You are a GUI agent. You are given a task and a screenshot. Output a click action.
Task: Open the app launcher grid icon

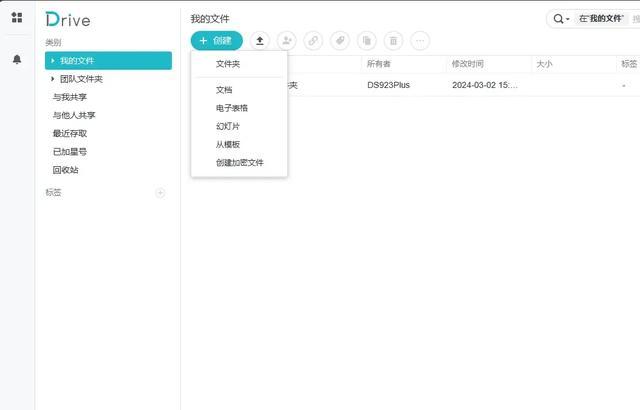point(17,17)
